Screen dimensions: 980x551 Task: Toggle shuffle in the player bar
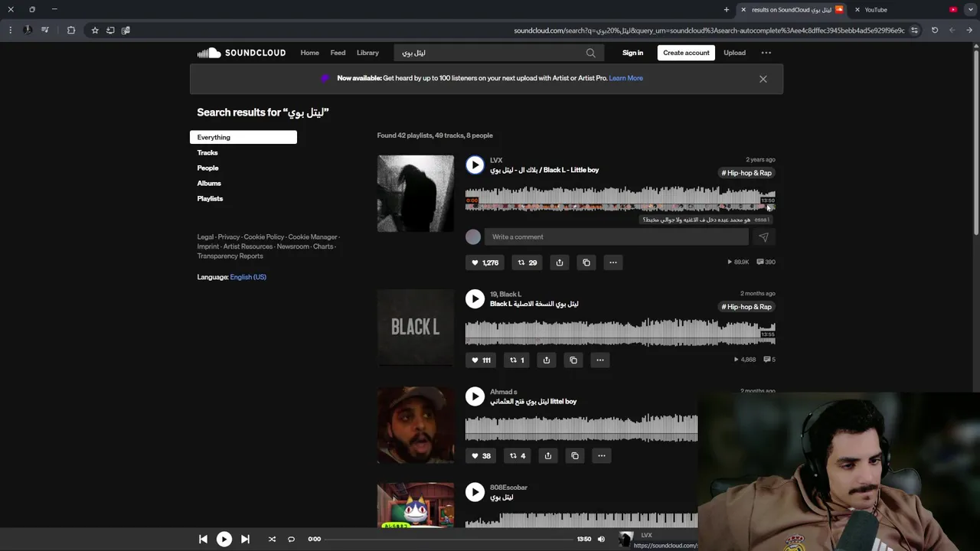coord(272,539)
